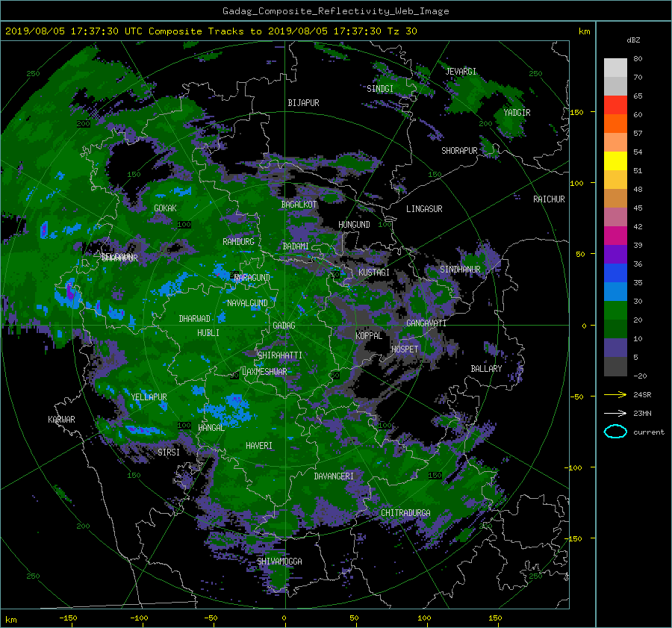Click the GADAG radar center label

(284, 326)
